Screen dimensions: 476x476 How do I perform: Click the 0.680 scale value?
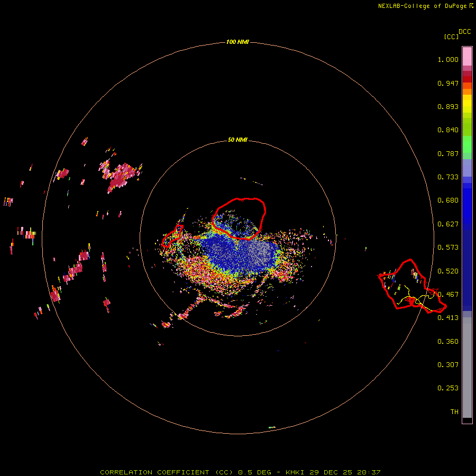[448, 200]
